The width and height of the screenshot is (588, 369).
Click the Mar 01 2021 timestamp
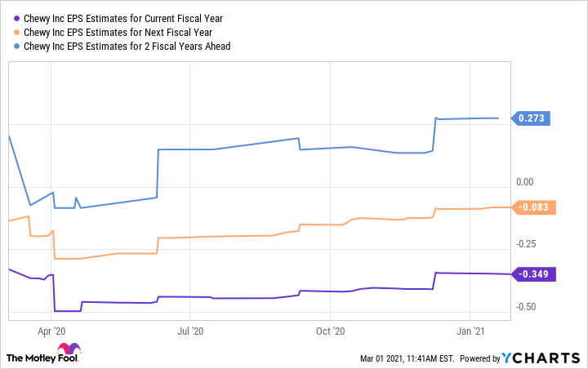(406, 358)
